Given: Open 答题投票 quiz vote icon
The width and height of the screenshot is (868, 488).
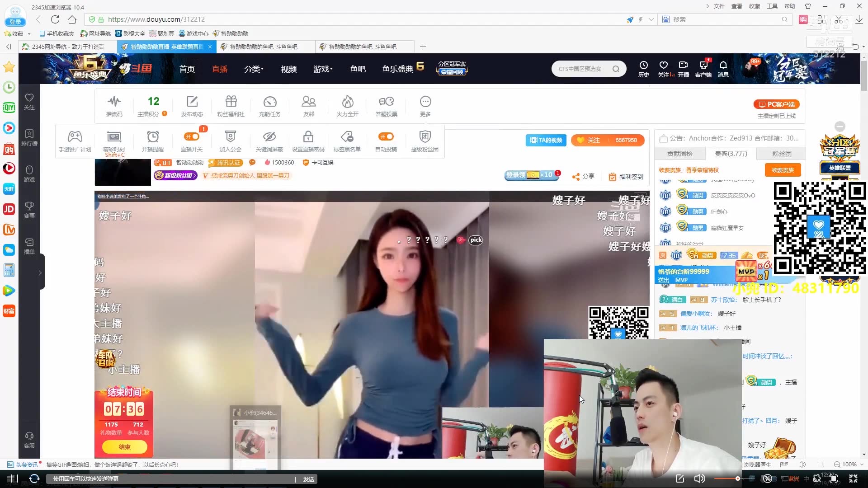Looking at the screenshot, I should (387, 106).
